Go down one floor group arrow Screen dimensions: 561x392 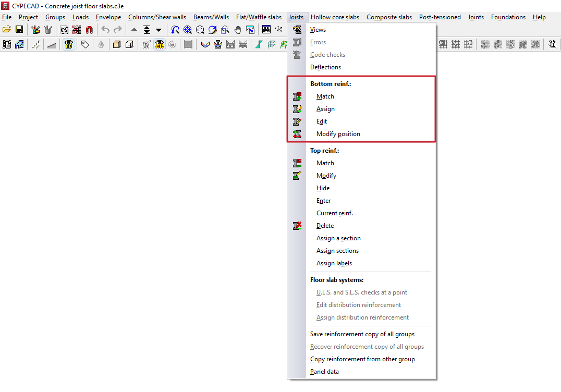tap(159, 30)
